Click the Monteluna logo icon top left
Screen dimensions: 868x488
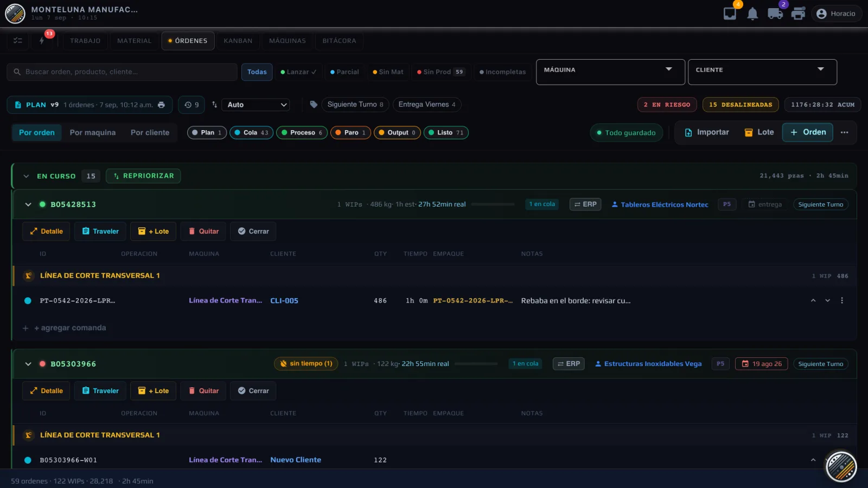tap(15, 14)
